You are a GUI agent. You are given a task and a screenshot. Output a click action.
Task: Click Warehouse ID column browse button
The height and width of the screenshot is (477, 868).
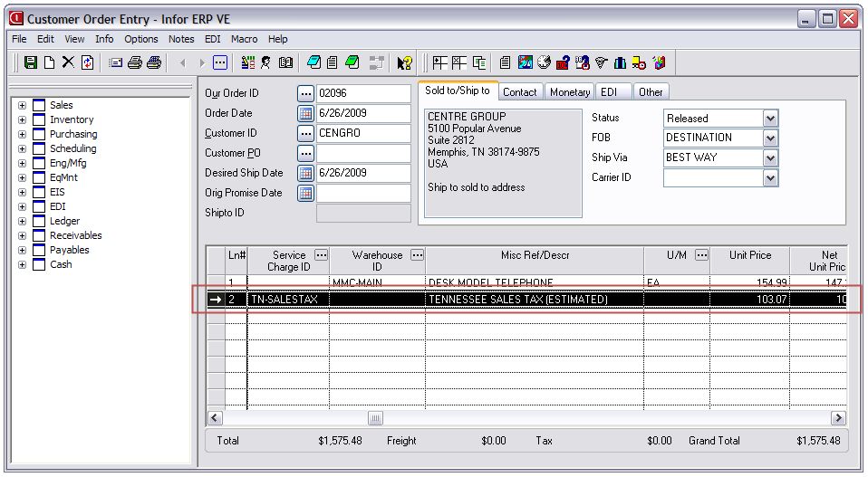coord(418,255)
